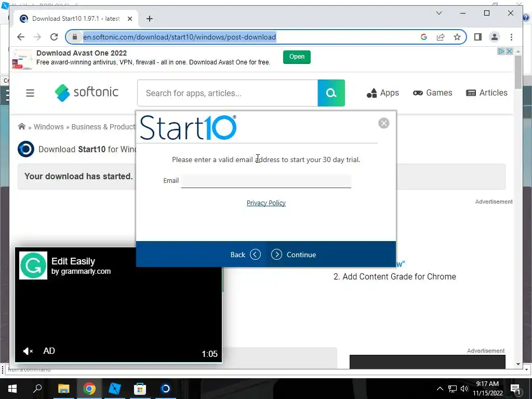The height and width of the screenshot is (399, 532).
Task: Click the Email input field
Action: (x=266, y=181)
